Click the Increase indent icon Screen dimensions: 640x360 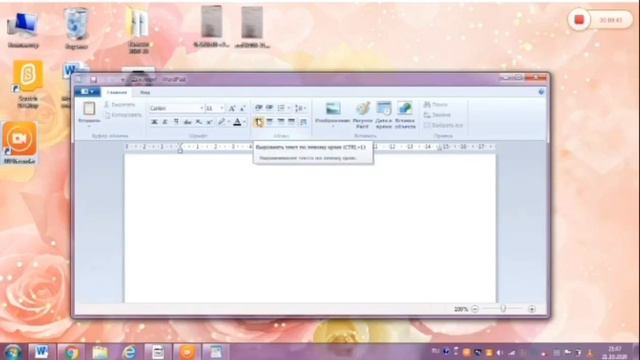[269, 108]
